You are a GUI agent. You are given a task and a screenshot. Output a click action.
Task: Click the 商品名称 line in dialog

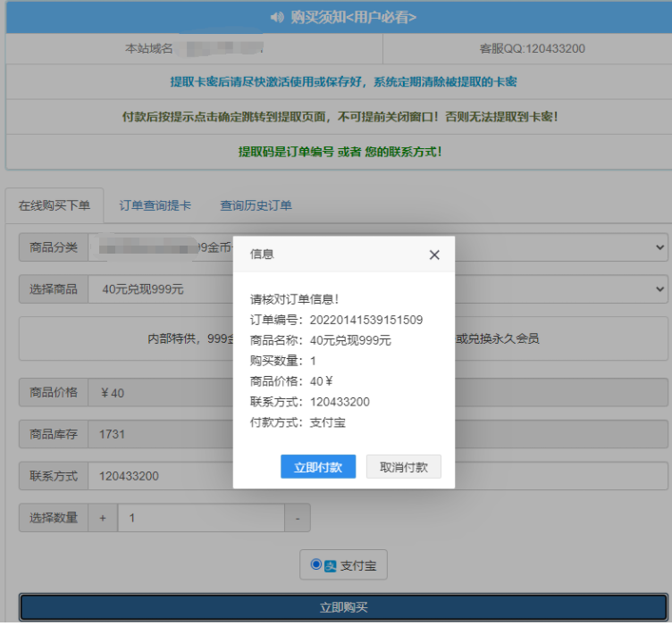pos(321,340)
